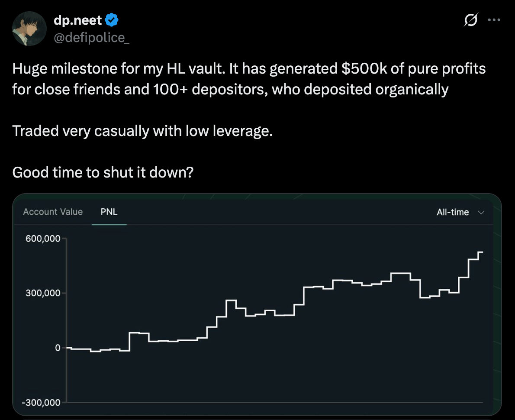The image size is (515, 420).
Task: Click the chevron beside All-time
Action: 482,213
